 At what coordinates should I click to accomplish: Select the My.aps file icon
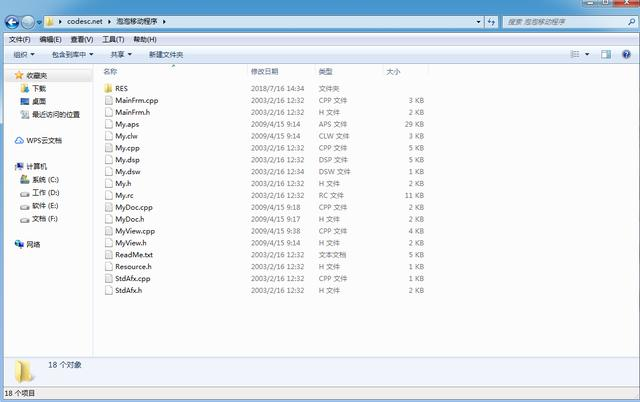pos(108,124)
